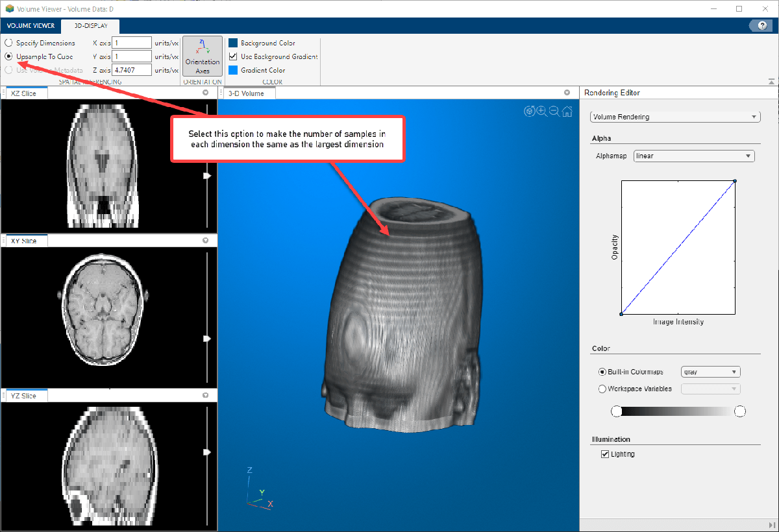Open XZ Slice panel actions menu
The height and width of the screenshot is (532, 779).
tap(206, 93)
